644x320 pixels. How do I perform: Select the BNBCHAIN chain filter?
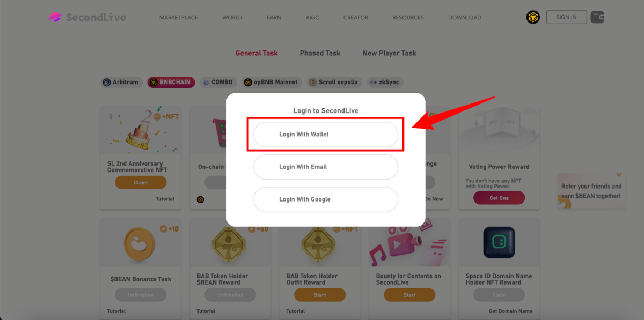[171, 83]
